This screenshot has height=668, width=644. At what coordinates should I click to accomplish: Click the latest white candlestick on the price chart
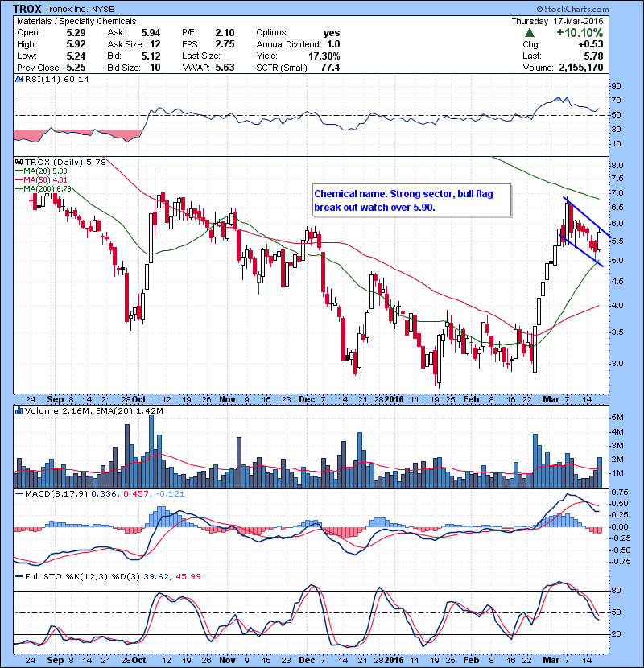click(600, 241)
